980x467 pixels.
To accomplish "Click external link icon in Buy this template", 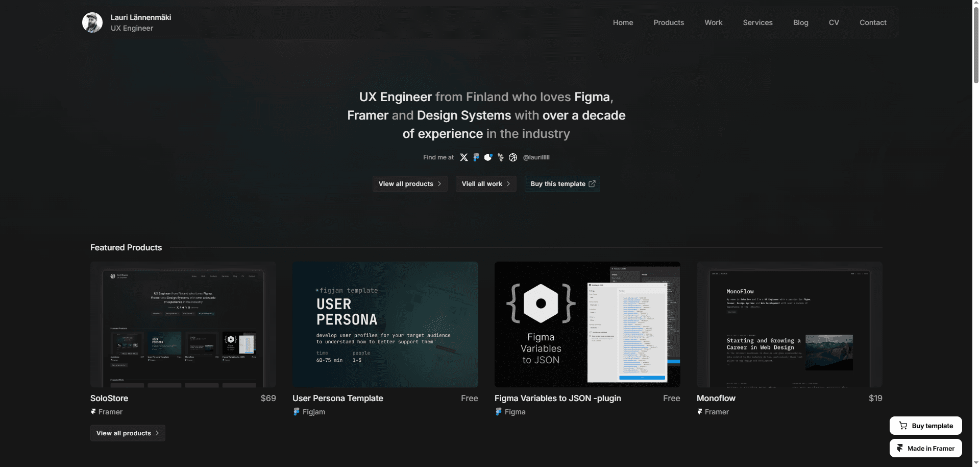I will pyautogui.click(x=592, y=184).
